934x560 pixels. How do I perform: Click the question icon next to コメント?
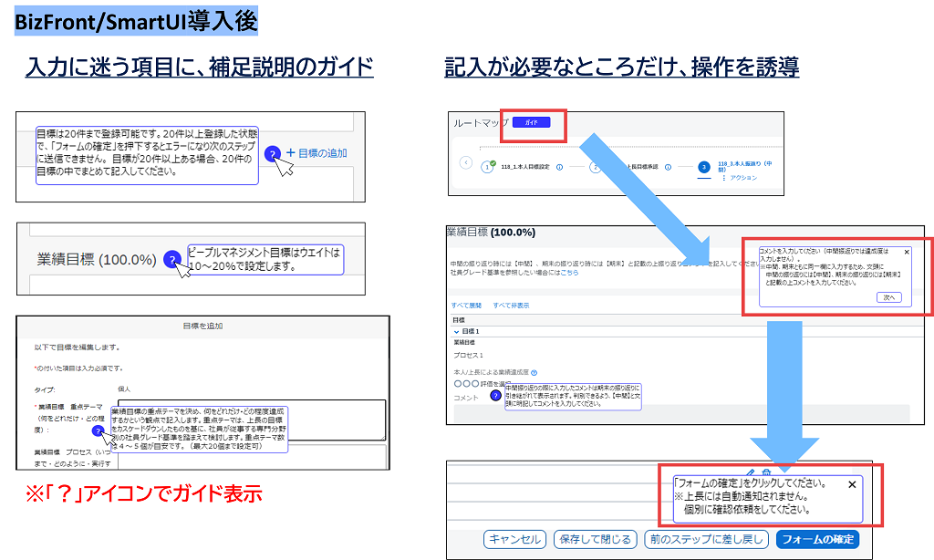pos(495,396)
